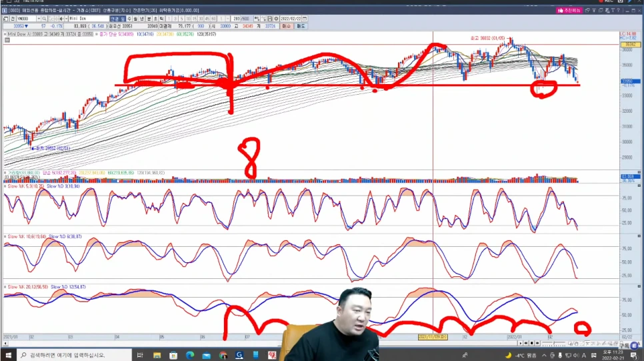
Task: Click the 최고 36832 high price label
Action: (x=487, y=38)
